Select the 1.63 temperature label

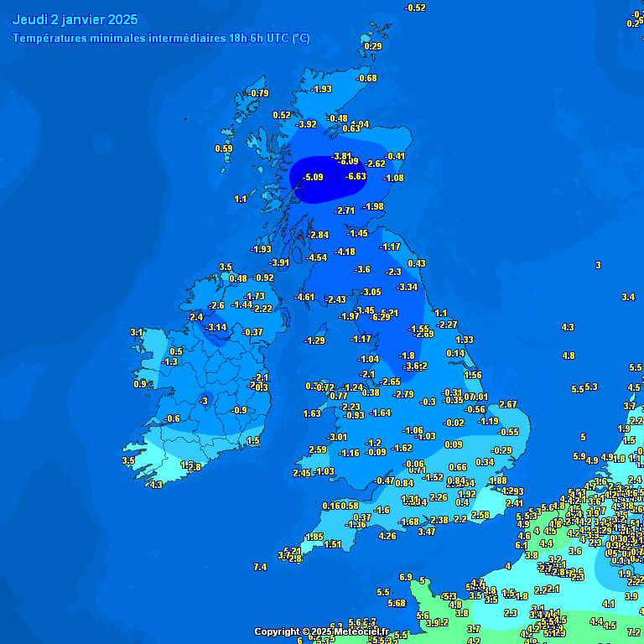(312, 413)
